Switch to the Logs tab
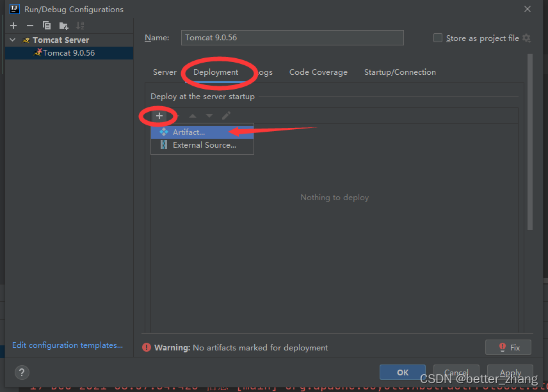Image resolution: width=548 pixels, height=392 pixels. (263, 72)
